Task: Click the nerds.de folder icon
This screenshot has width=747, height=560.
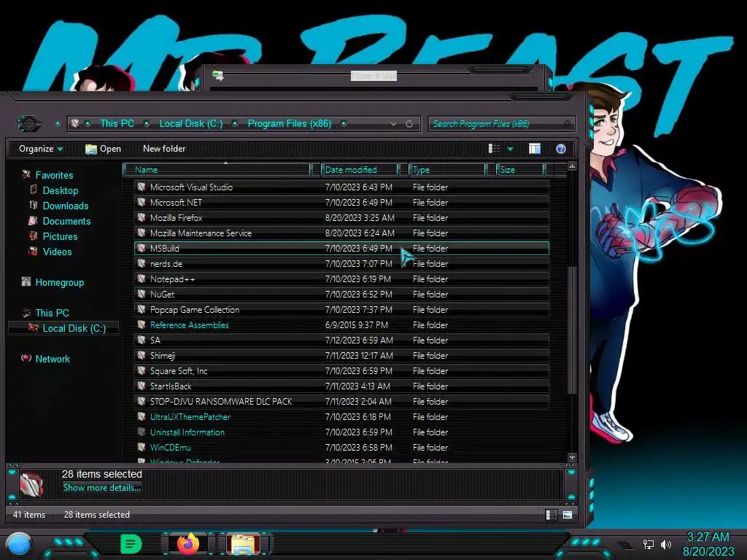Action: pyautogui.click(x=142, y=263)
